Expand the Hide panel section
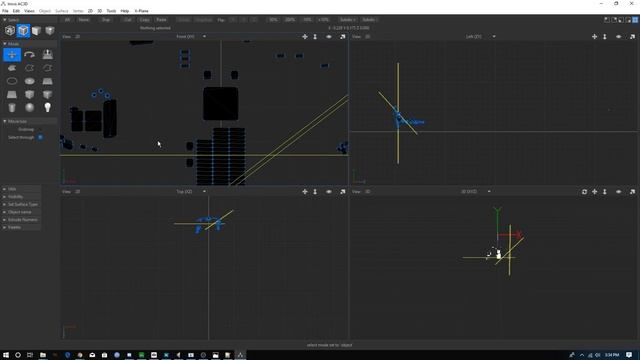 tap(4, 189)
